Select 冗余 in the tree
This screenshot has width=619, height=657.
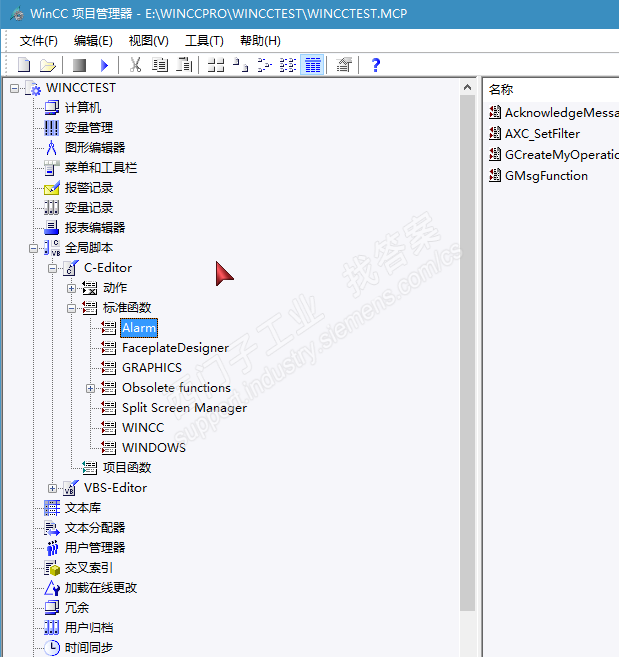[77, 608]
